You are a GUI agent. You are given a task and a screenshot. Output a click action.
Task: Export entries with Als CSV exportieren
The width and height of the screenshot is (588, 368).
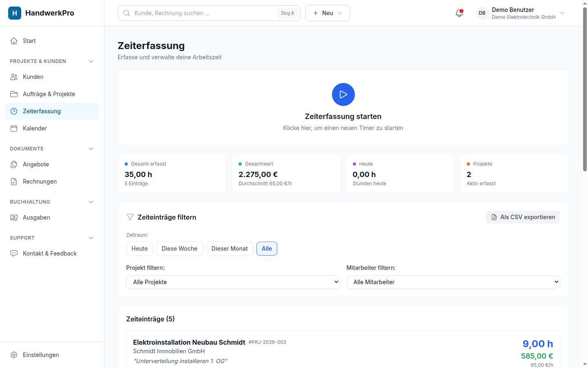pos(523,217)
